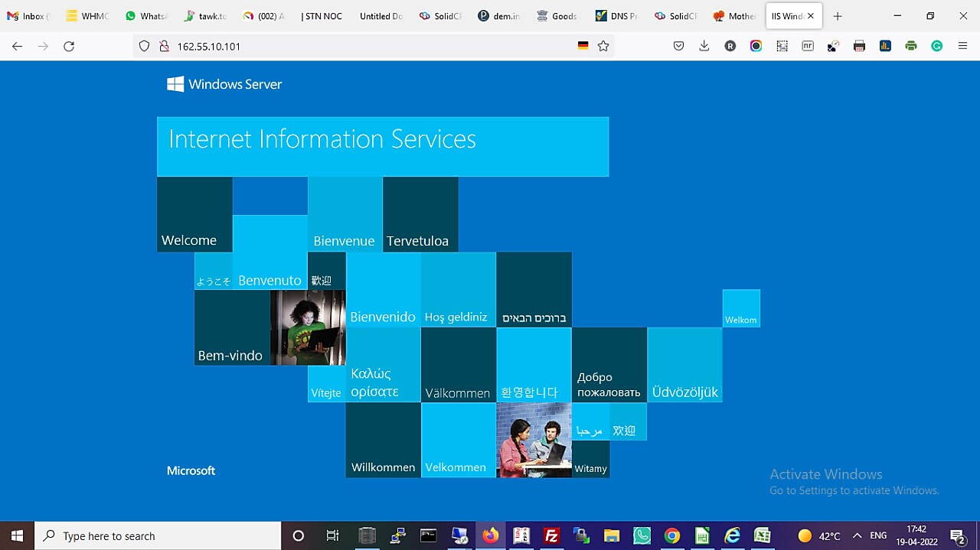Switch to the tawk.to tab
Viewport: 980px width, 550px height.
point(205,16)
